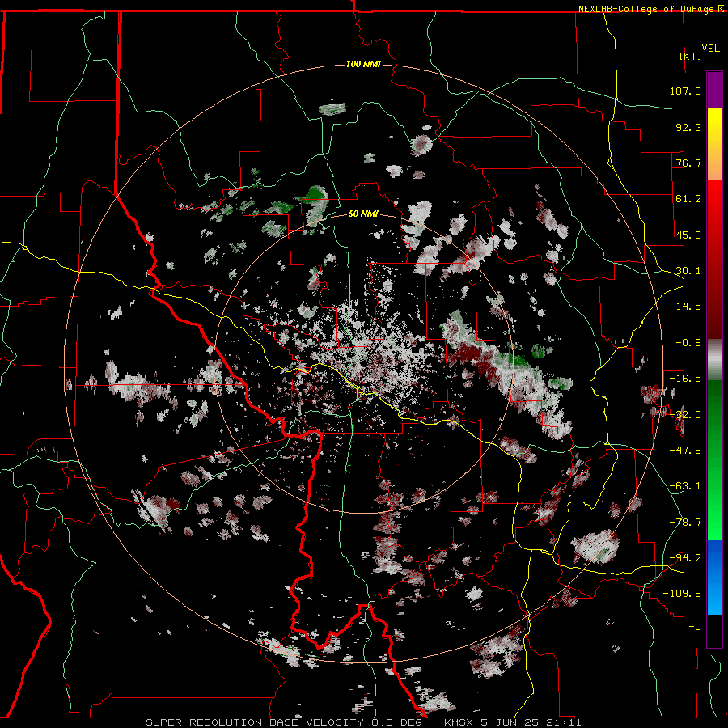Click the [KT] units label
Screen dimensions: 728x728
point(691,56)
